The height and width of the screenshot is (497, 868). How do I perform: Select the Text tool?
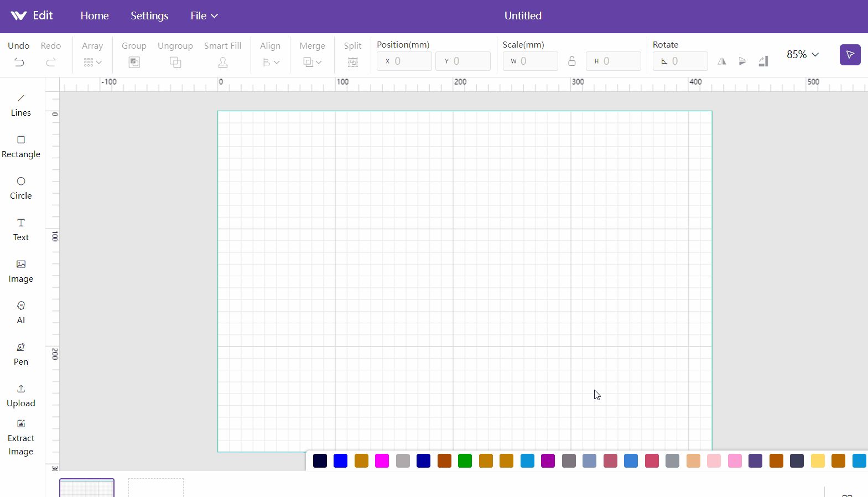pyautogui.click(x=21, y=229)
